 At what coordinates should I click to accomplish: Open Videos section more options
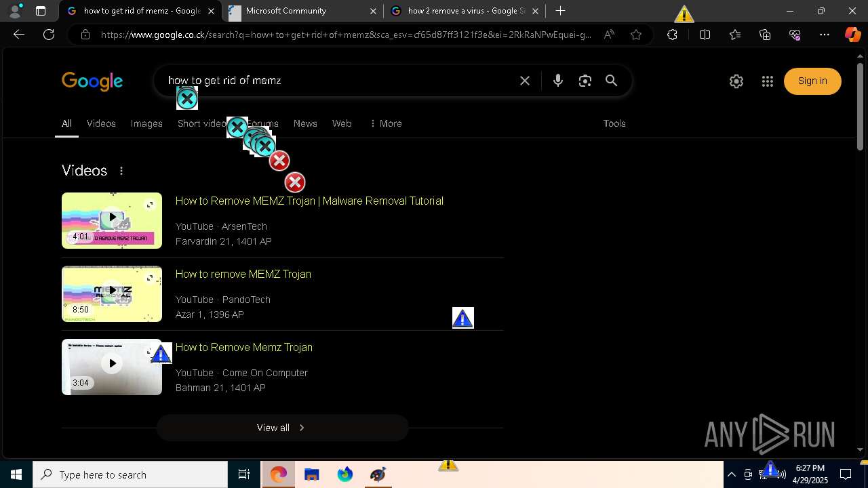click(x=121, y=171)
